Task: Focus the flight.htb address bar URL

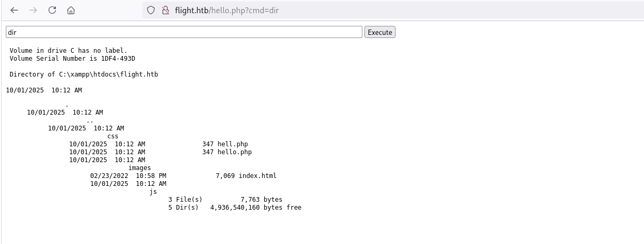Action: (227, 10)
